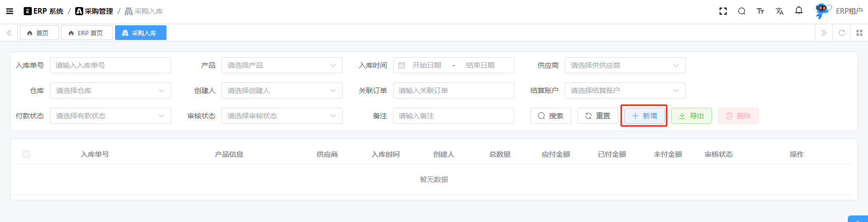Expand the 审核状态 dropdown
Screen dimensions: 868x222
point(282,116)
